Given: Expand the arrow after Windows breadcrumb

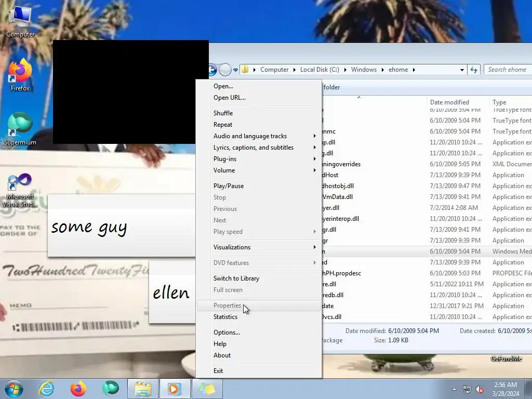Looking at the screenshot, I should [x=383, y=70].
